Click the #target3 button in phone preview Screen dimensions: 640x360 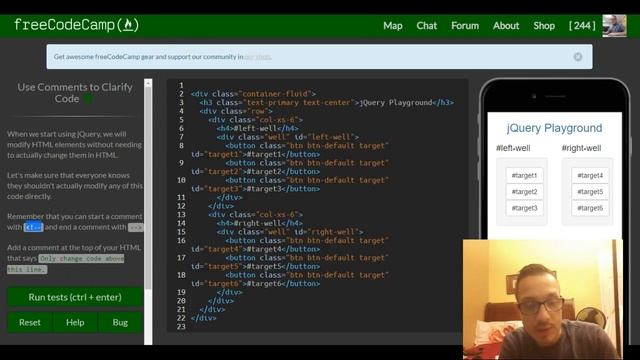coord(524,208)
